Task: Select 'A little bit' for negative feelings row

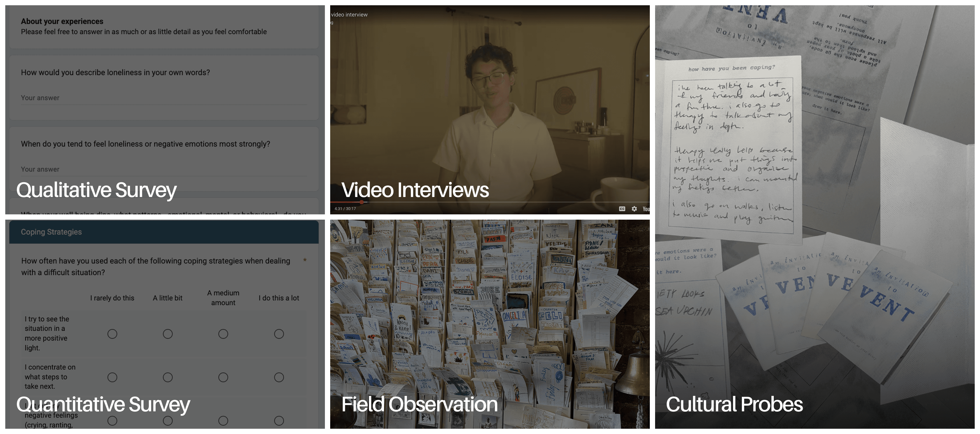Action: [x=168, y=420]
